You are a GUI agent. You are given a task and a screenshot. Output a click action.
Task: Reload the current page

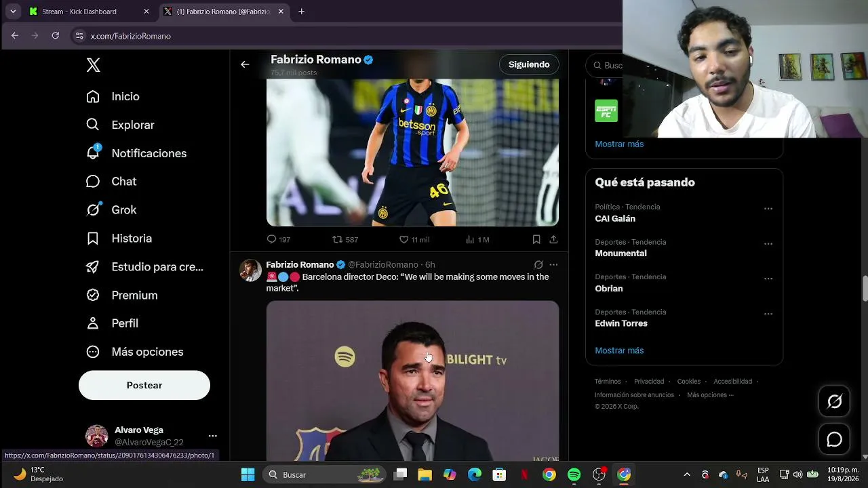[x=56, y=36]
